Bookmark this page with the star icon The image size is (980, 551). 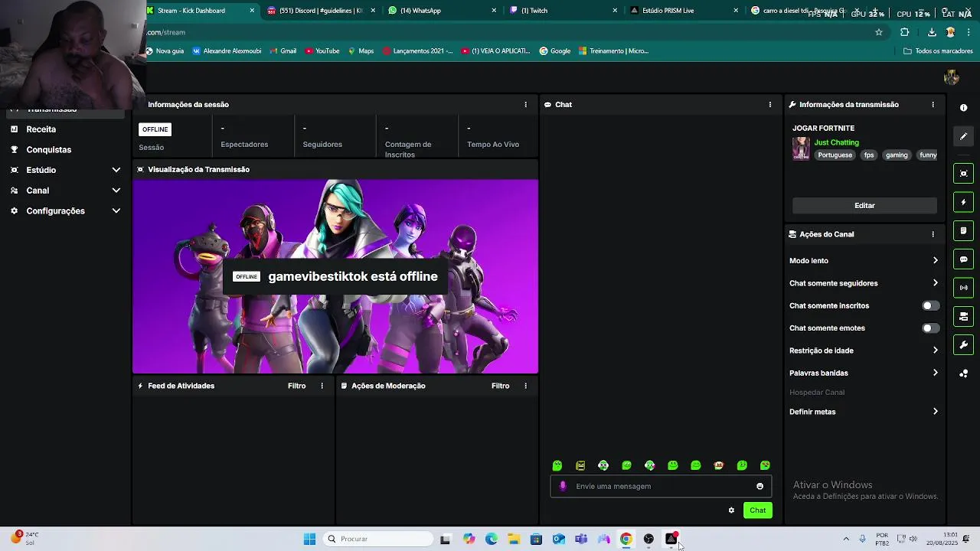coord(879,32)
